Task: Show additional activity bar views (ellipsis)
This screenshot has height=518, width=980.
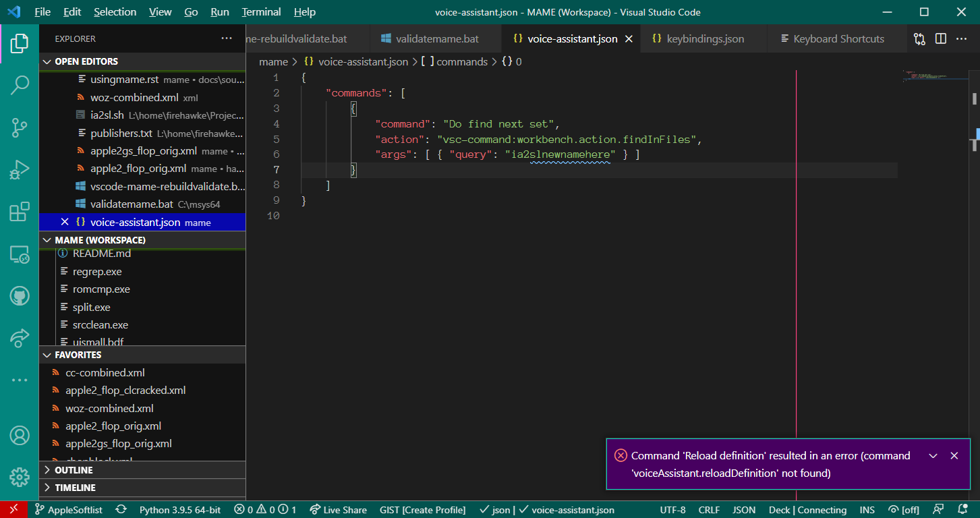Action: point(20,380)
